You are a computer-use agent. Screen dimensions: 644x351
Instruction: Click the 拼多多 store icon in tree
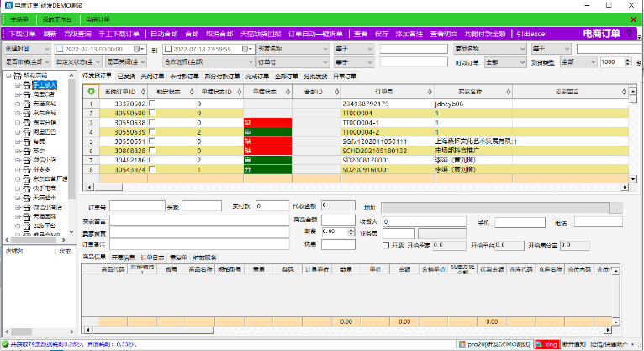[28, 169]
